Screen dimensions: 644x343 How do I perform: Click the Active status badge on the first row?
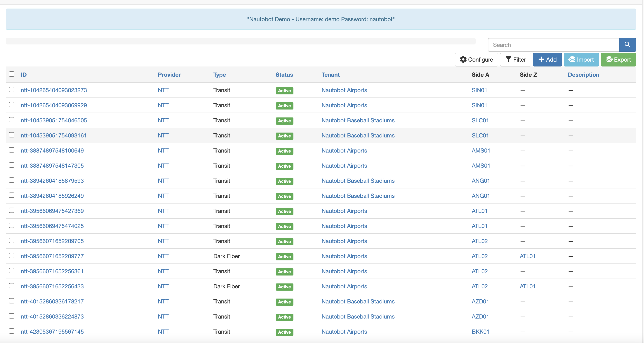coord(284,91)
